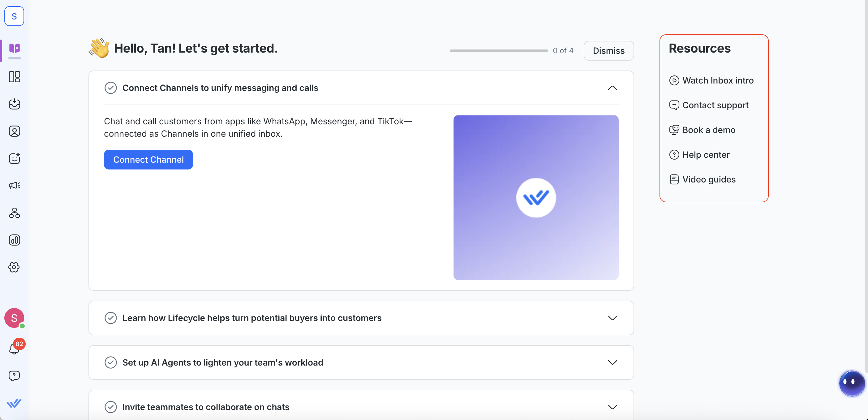
Task: Check off the Lifecycle step circle
Action: point(110,318)
